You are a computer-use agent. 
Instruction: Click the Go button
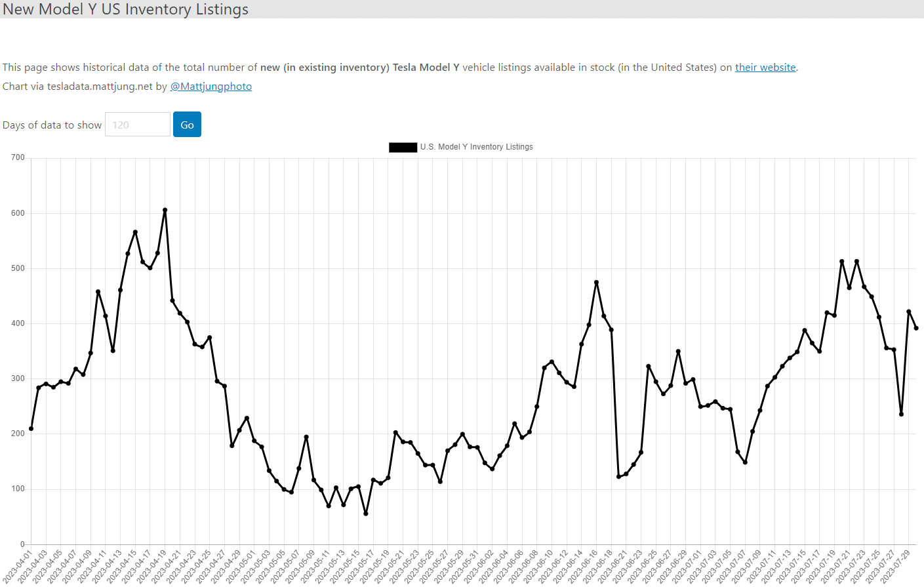coord(187,125)
